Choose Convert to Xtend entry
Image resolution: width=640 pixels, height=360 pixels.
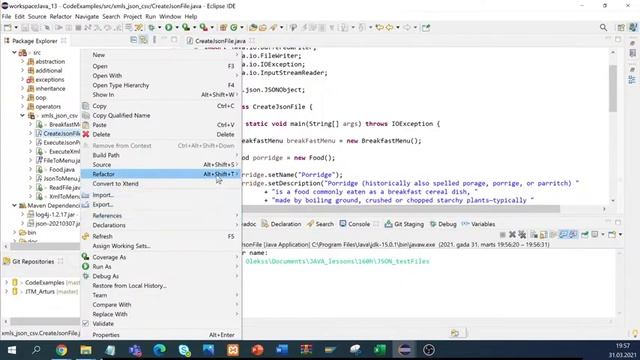160,184
